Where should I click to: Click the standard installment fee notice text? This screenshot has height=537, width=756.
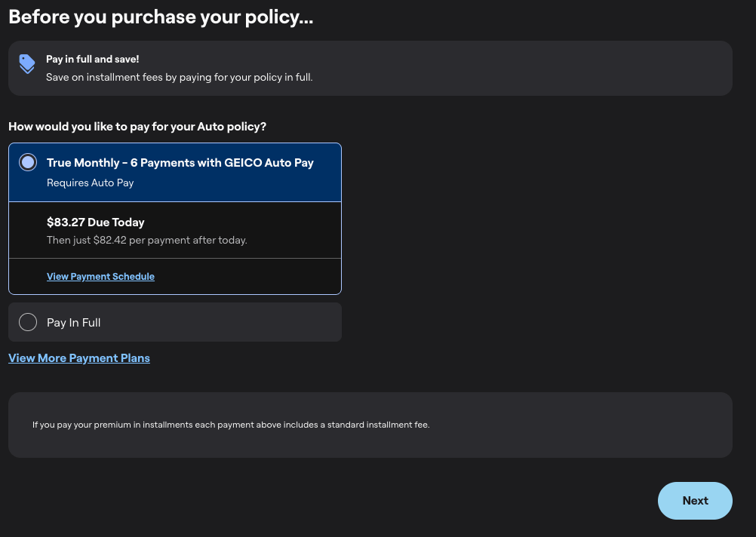pos(230,425)
